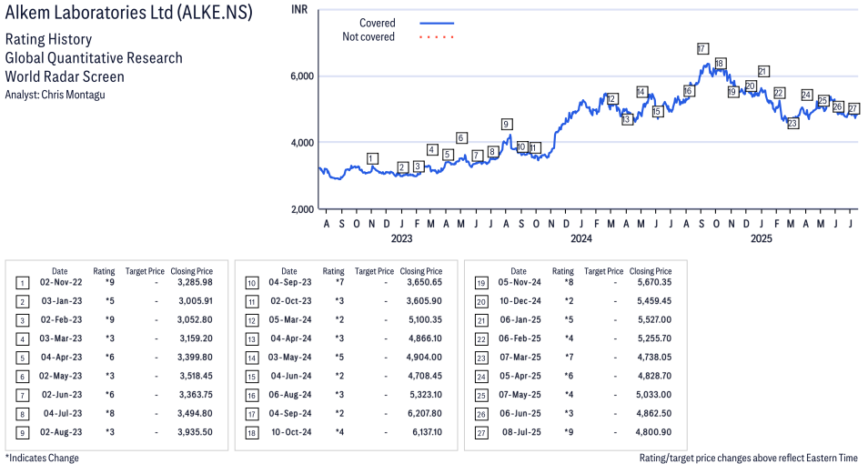Image resolution: width=868 pixels, height=464 pixels.
Task: Select chart marker 23 at the 2025 low
Action: (792, 123)
